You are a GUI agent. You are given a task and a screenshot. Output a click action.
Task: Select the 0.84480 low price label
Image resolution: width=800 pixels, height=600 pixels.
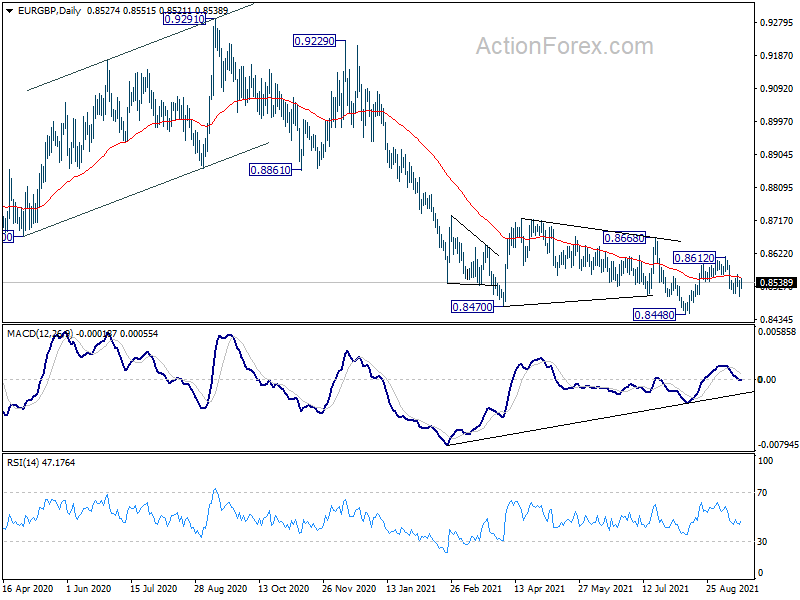654,315
